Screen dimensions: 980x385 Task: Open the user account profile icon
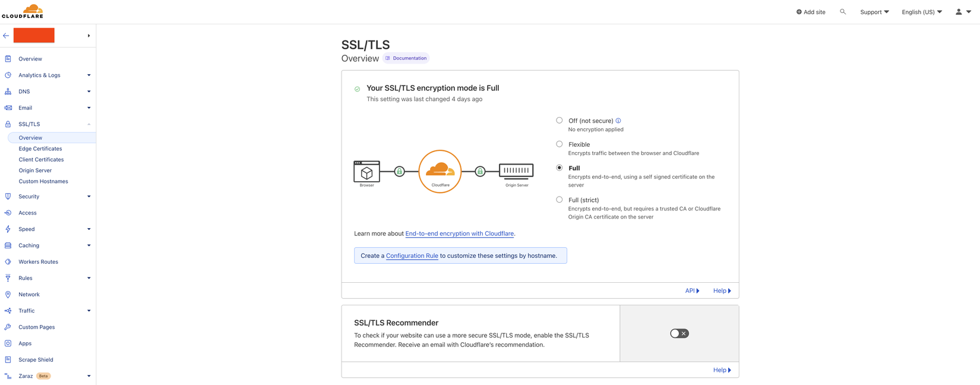pyautogui.click(x=959, y=12)
